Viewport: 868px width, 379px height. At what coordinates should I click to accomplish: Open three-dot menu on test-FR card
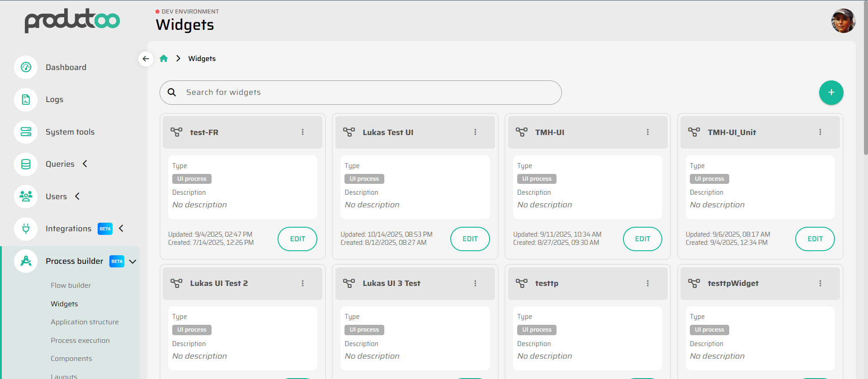[x=302, y=132]
